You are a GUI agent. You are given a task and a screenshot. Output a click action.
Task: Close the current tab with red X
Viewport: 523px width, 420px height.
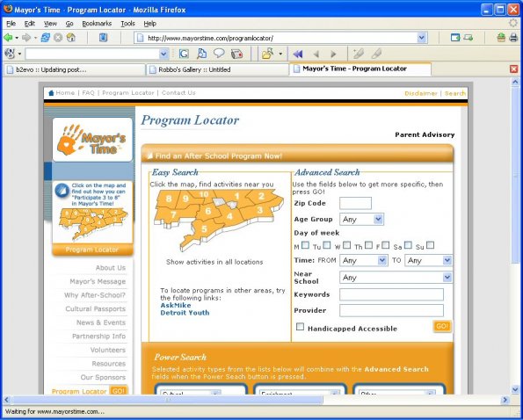pos(513,69)
